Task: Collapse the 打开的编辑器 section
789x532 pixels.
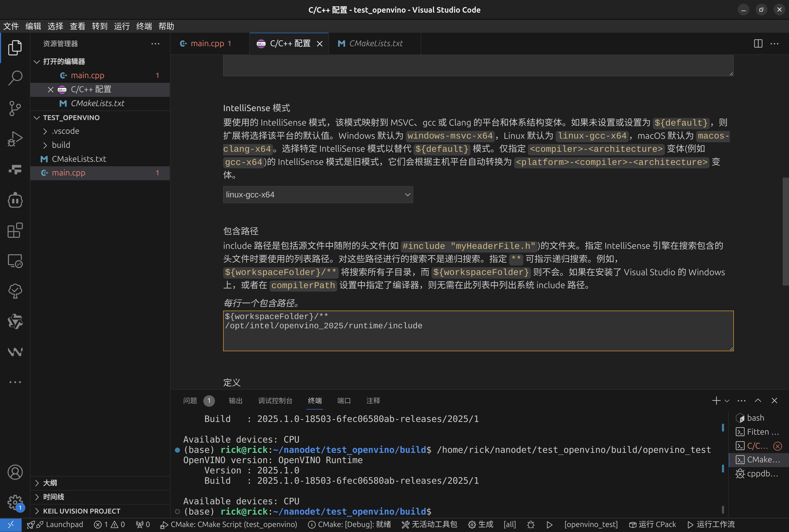Action: [x=100, y=61]
